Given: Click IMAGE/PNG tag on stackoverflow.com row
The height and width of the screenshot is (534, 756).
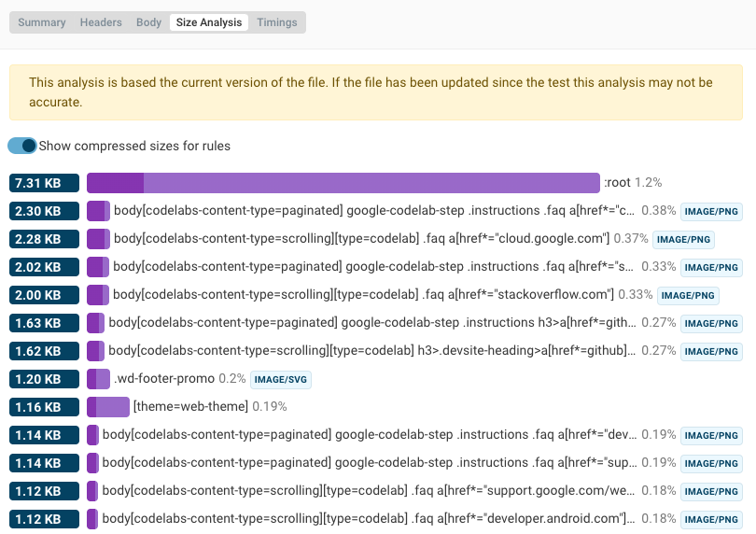Looking at the screenshot, I should coord(688,296).
